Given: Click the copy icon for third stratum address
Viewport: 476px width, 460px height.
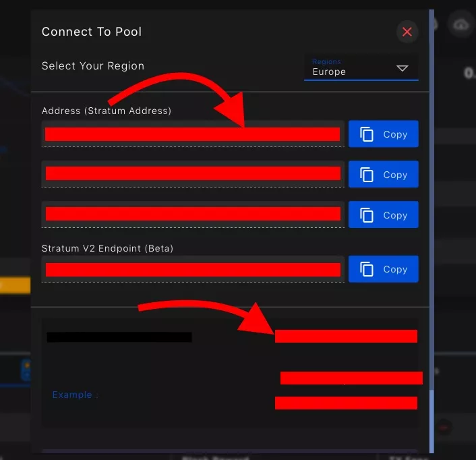Looking at the screenshot, I should tap(367, 215).
